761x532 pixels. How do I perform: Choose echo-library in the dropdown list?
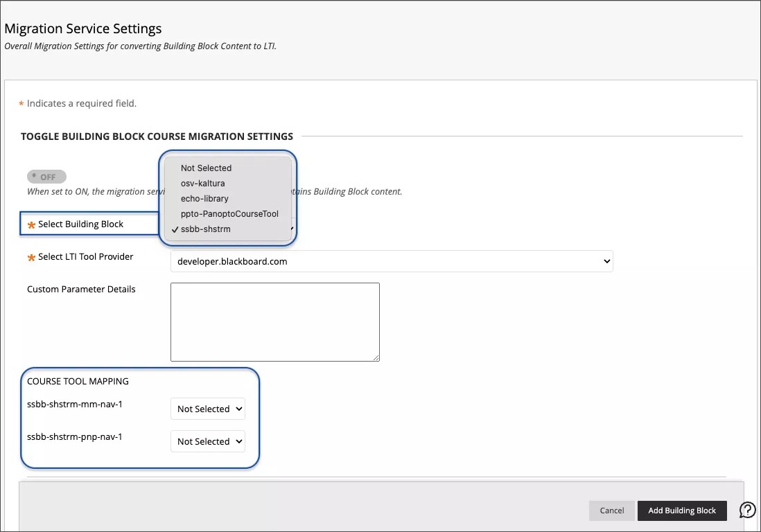[204, 198]
